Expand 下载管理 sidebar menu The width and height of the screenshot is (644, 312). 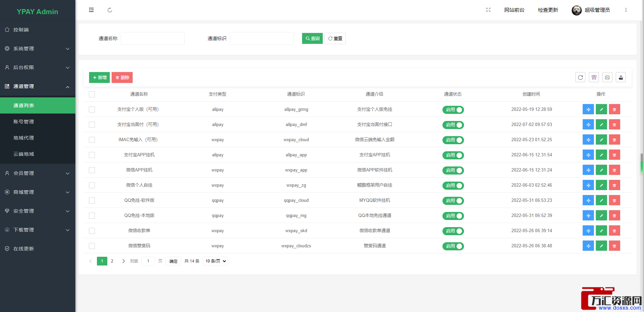pos(38,230)
